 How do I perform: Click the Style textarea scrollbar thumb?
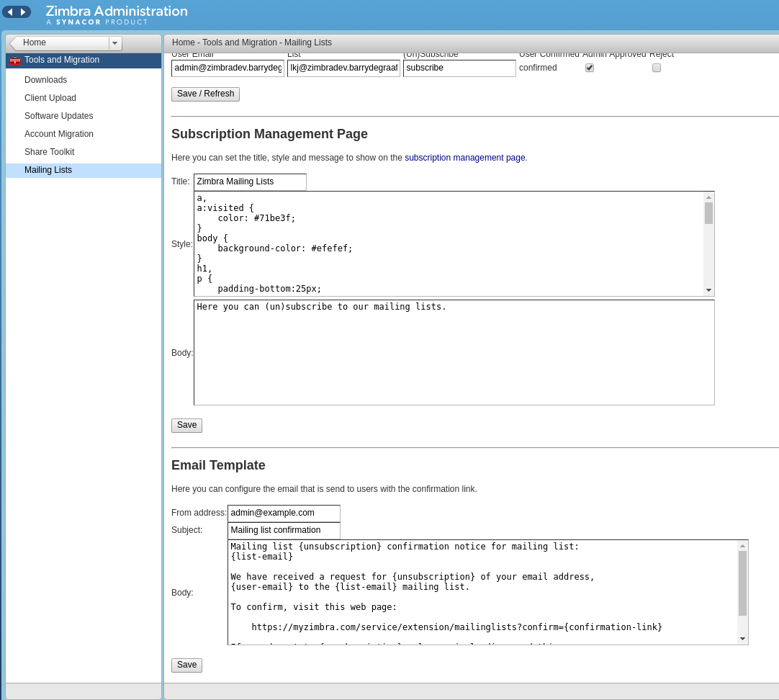point(708,213)
